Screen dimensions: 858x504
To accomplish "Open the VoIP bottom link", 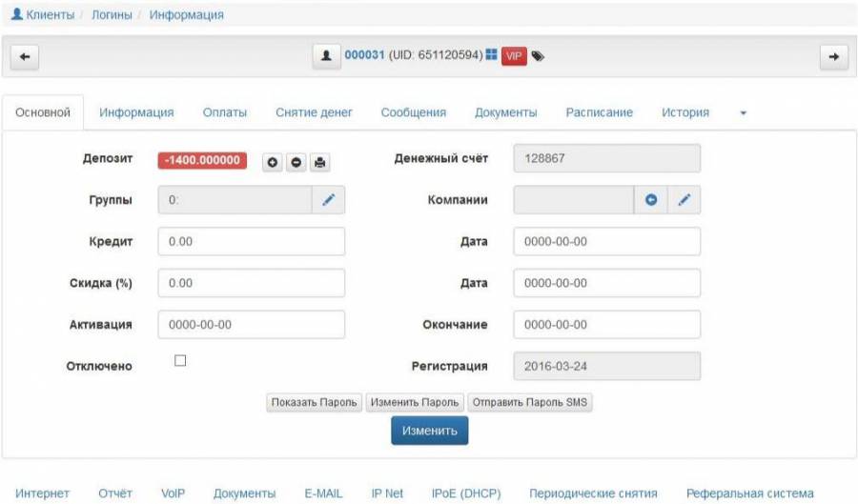I will 173,494.
